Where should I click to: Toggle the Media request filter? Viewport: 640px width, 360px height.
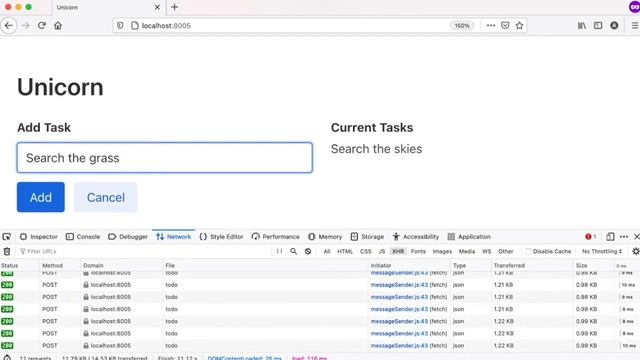pyautogui.click(x=467, y=251)
